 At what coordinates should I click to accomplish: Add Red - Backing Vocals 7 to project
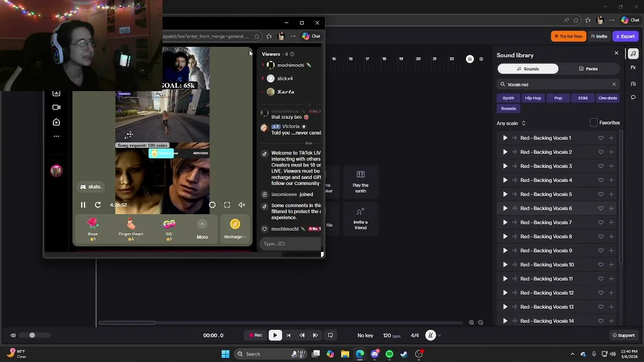[x=611, y=222]
